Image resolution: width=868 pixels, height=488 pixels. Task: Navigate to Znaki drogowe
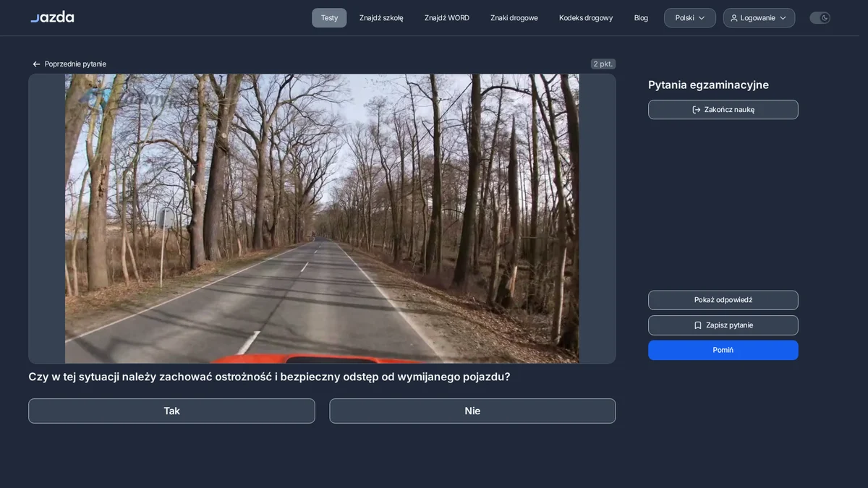coord(514,18)
